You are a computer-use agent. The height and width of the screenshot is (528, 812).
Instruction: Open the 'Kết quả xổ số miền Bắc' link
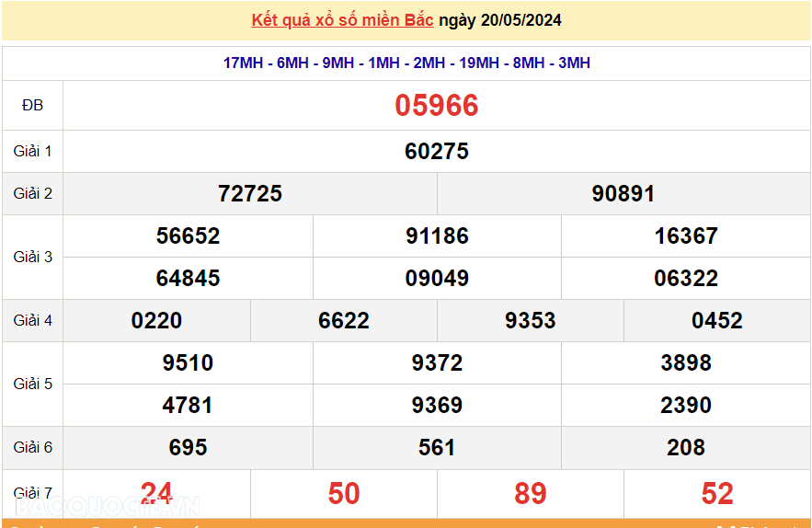pyautogui.click(x=342, y=20)
